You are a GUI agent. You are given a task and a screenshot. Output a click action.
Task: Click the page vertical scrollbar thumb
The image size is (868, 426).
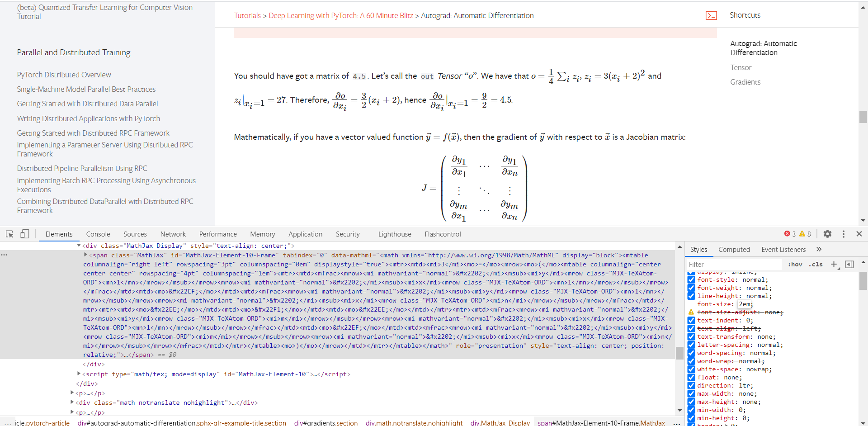(x=863, y=117)
